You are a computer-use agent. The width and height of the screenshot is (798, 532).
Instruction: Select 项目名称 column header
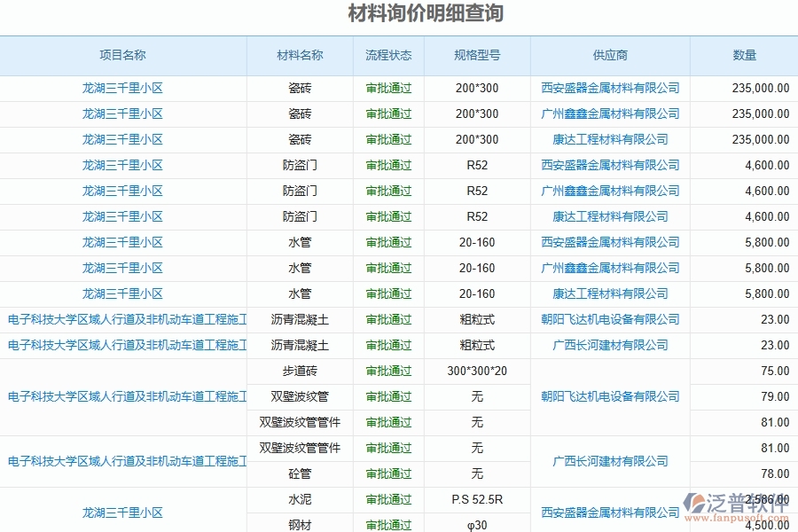click(x=127, y=55)
